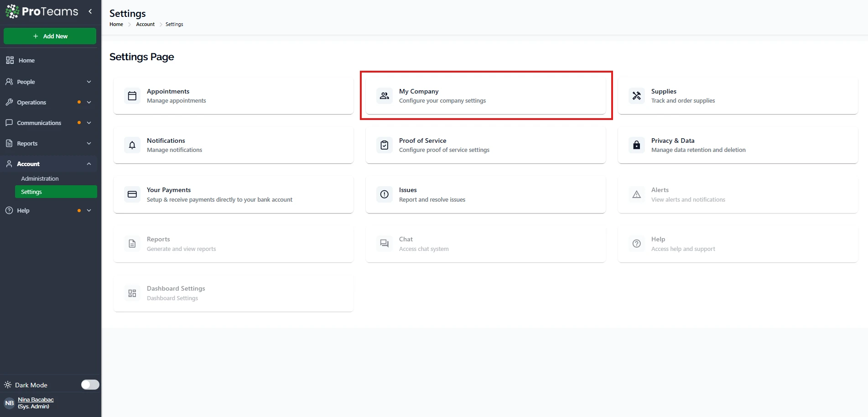The width and height of the screenshot is (868, 417).
Task: Click the My Company people icon
Action: [385, 96]
